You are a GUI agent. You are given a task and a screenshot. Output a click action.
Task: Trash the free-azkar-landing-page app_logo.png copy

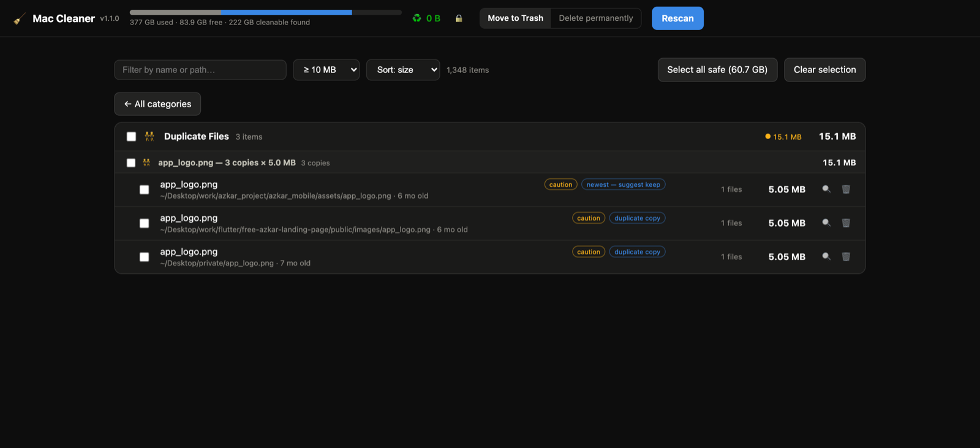846,223
